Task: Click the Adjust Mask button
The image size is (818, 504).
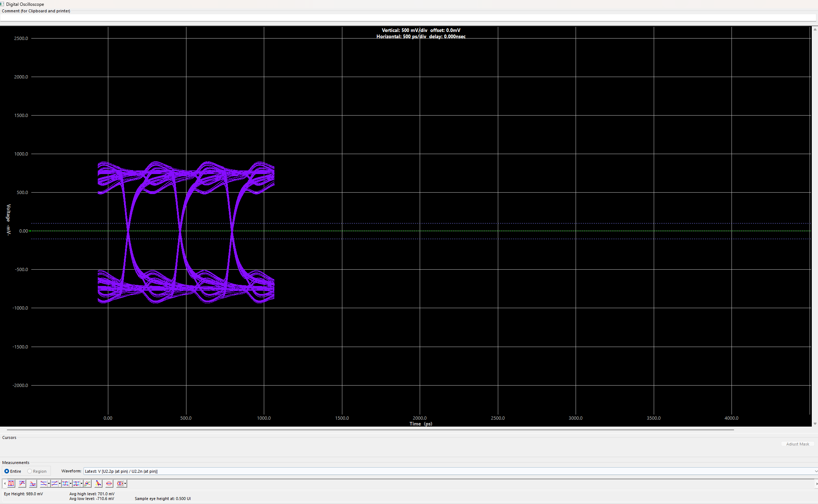Action: click(797, 444)
